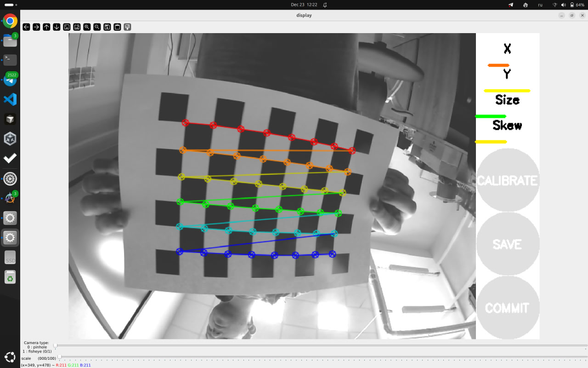
Task: Click the zoom in magnifier icon
Action: (x=87, y=27)
